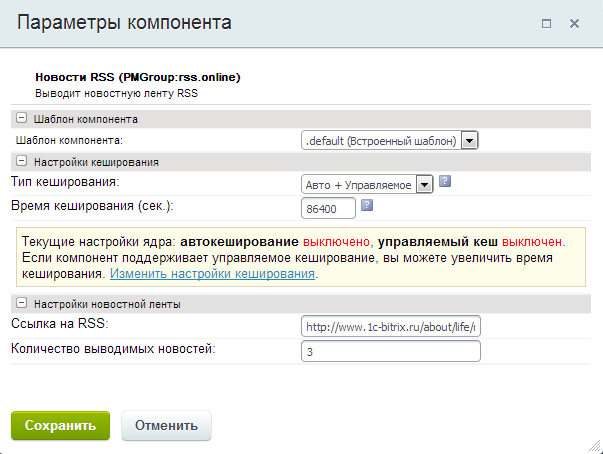Open the component template dropdown

(x=389, y=141)
